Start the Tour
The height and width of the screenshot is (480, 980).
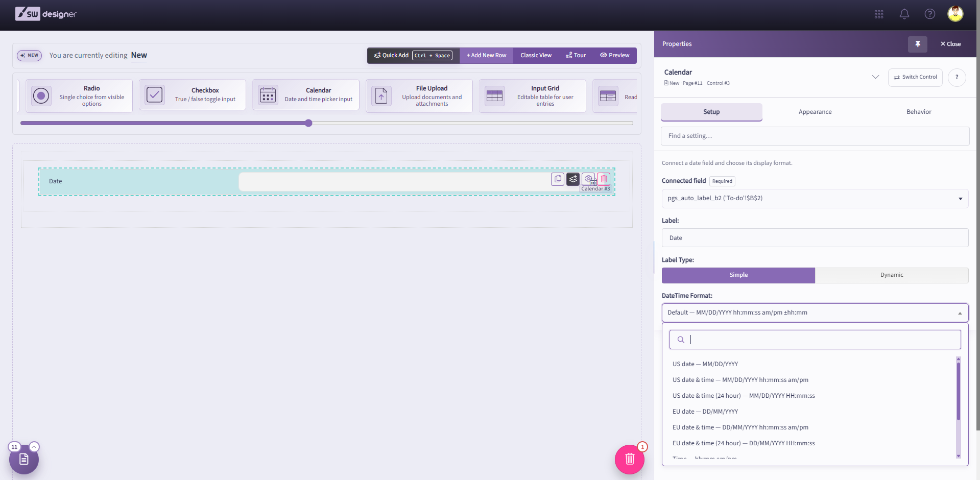pyautogui.click(x=576, y=56)
